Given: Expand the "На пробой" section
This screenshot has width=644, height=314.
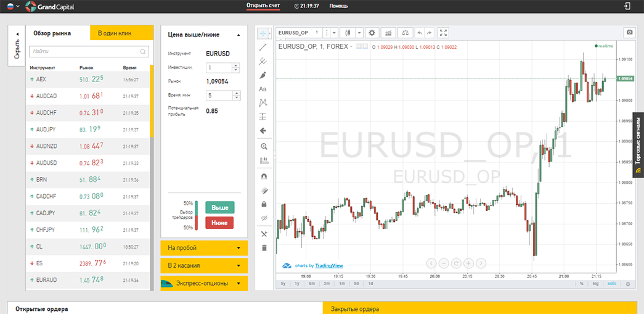Looking at the screenshot, I should 204,248.
